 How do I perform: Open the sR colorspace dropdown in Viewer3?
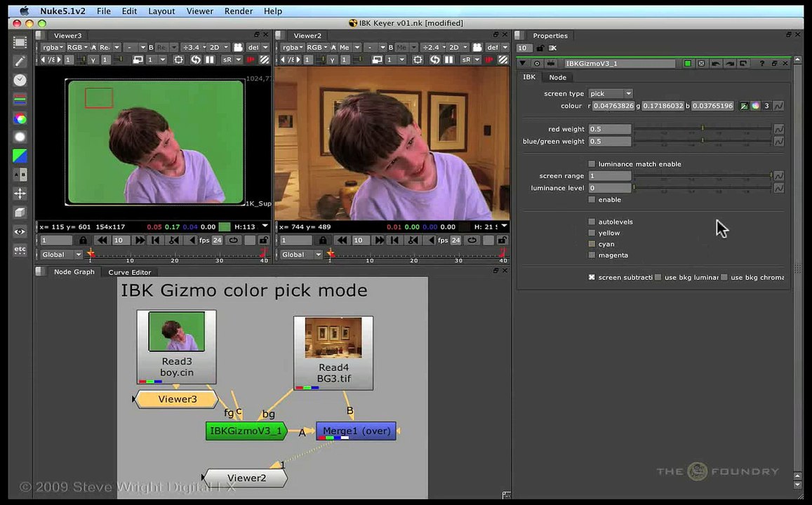click(232, 60)
